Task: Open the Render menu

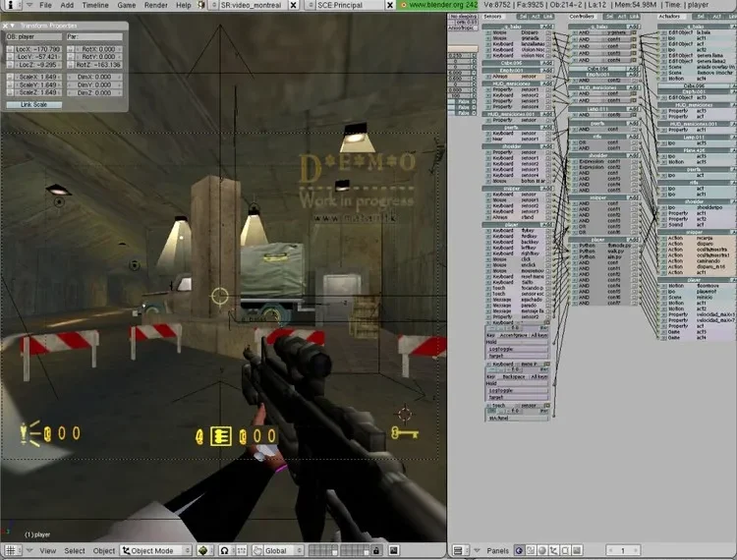Action: tap(155, 5)
